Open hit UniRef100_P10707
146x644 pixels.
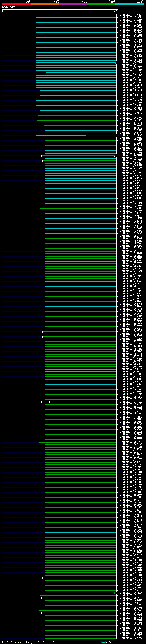pos(131,210)
